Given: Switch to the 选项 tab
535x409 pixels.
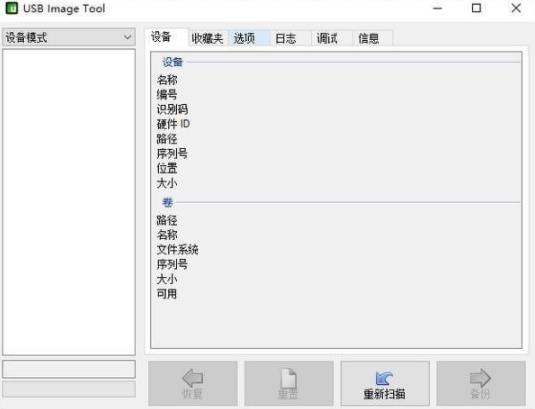Looking at the screenshot, I should pos(249,38).
